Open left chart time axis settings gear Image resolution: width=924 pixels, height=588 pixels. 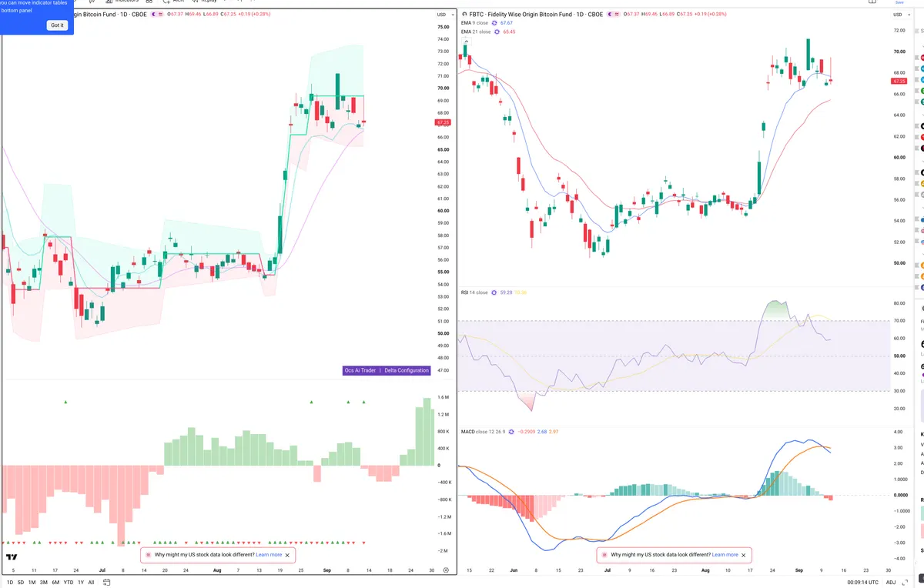click(446, 570)
